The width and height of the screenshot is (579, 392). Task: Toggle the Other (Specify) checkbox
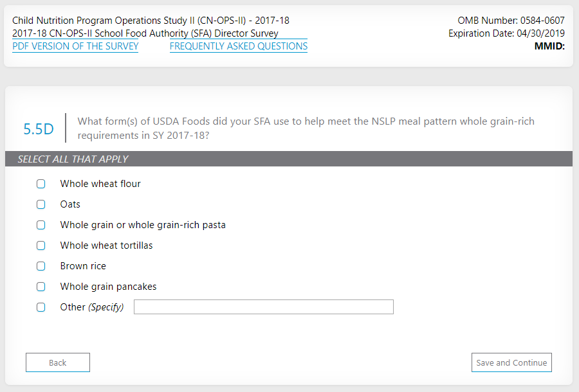click(x=41, y=307)
